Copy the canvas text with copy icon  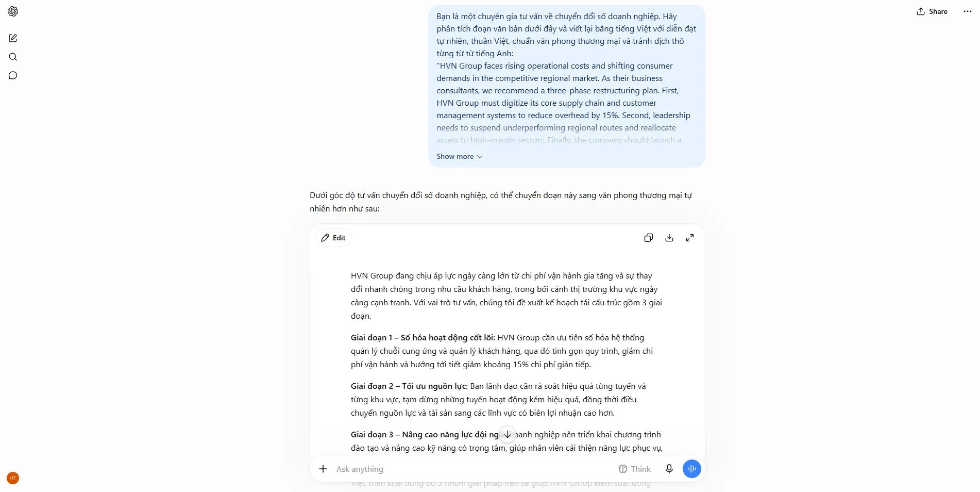tap(649, 238)
